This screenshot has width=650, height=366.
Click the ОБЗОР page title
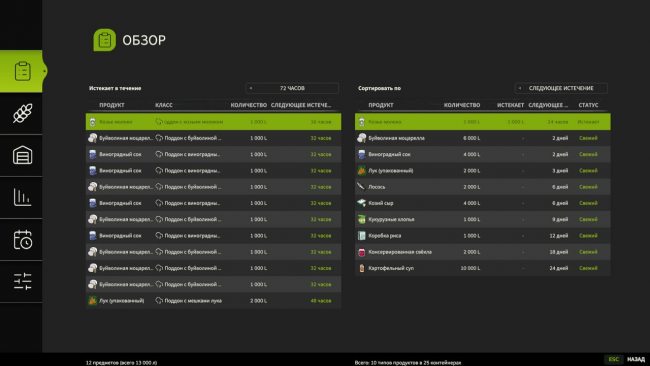144,40
